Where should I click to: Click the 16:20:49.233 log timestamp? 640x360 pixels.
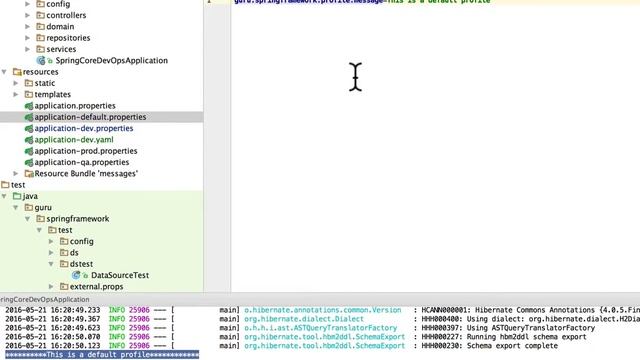tap(52, 310)
